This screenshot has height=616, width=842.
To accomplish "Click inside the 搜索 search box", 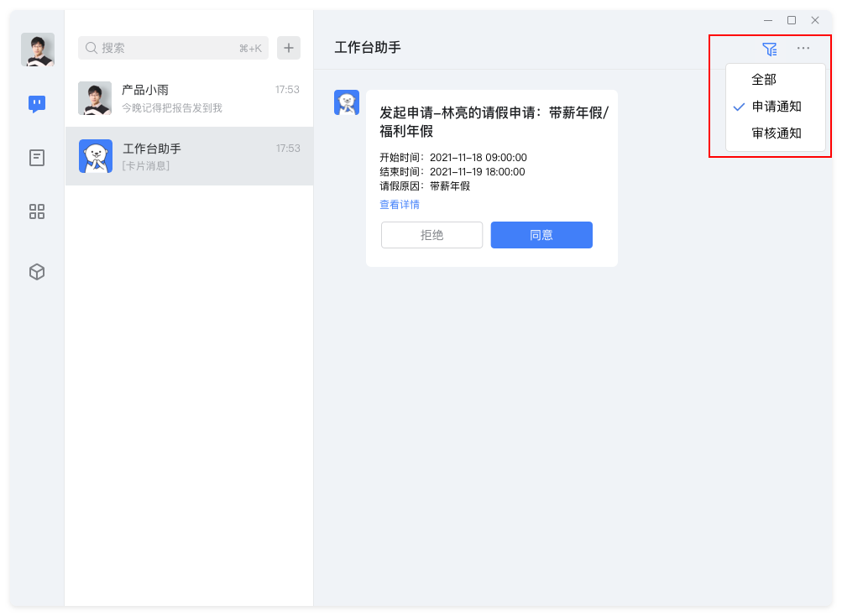I will pos(151,48).
